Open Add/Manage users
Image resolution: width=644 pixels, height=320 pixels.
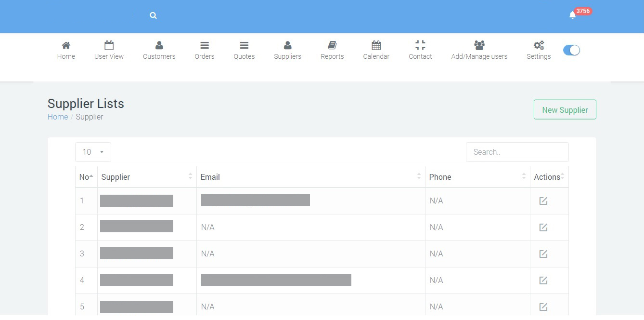(479, 50)
